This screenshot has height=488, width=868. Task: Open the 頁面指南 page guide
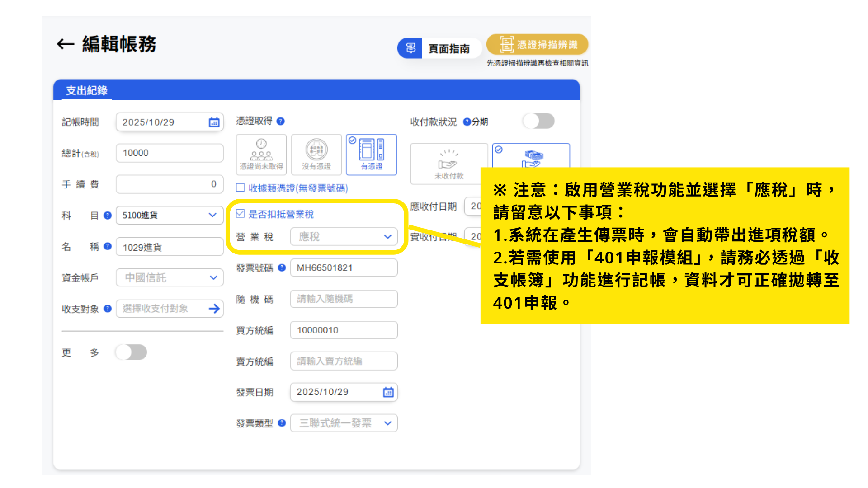(439, 48)
